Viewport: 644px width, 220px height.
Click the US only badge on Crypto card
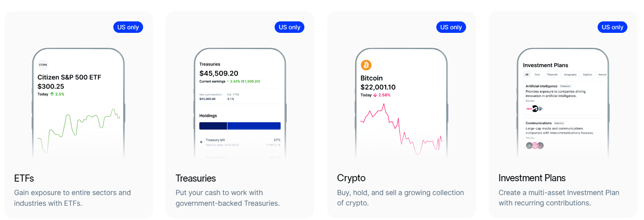pyautogui.click(x=451, y=27)
